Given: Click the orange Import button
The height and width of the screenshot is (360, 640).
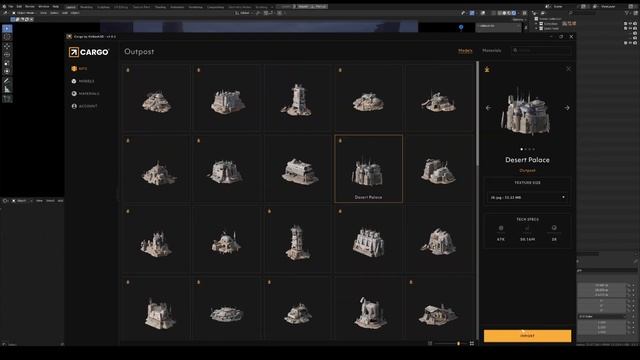Looking at the screenshot, I should click(527, 336).
